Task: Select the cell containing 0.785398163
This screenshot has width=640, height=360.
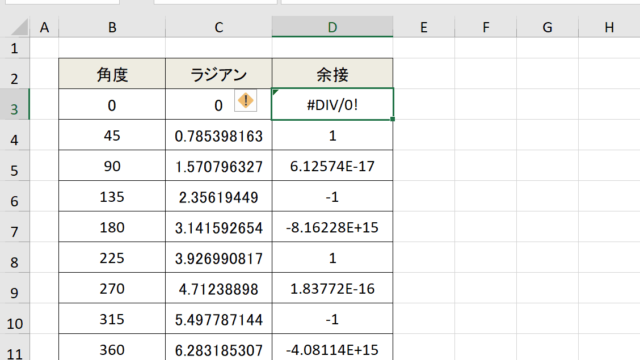Action: click(x=219, y=135)
